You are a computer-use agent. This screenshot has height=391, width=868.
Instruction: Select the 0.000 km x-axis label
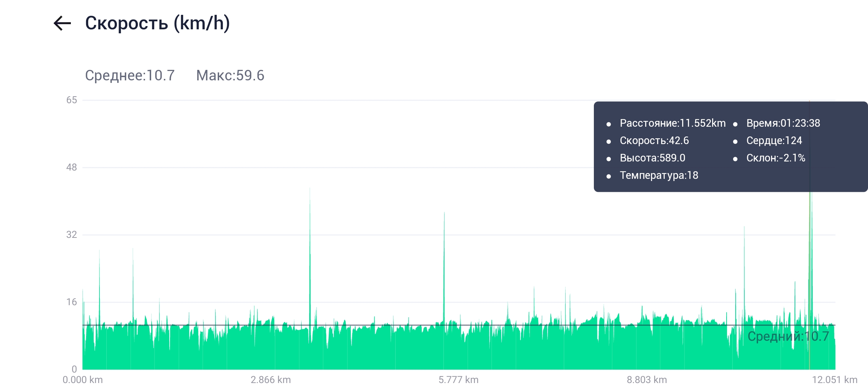tap(83, 380)
